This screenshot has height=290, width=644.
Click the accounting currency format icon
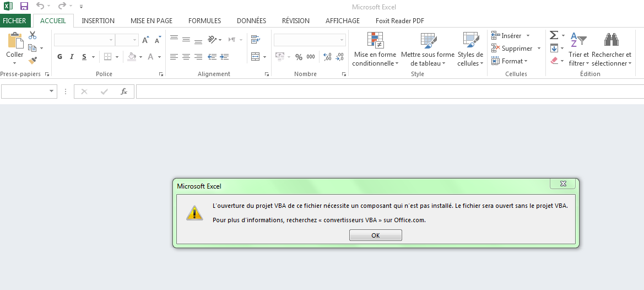(x=280, y=57)
